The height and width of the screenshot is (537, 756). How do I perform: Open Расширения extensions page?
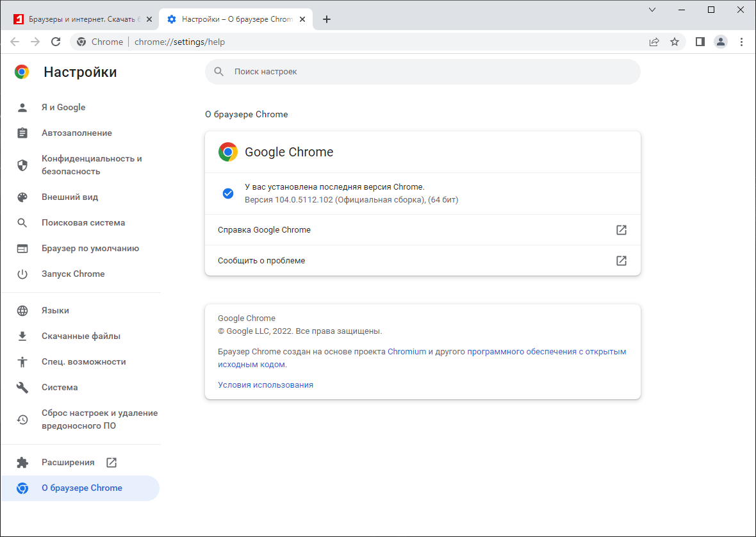click(x=68, y=463)
